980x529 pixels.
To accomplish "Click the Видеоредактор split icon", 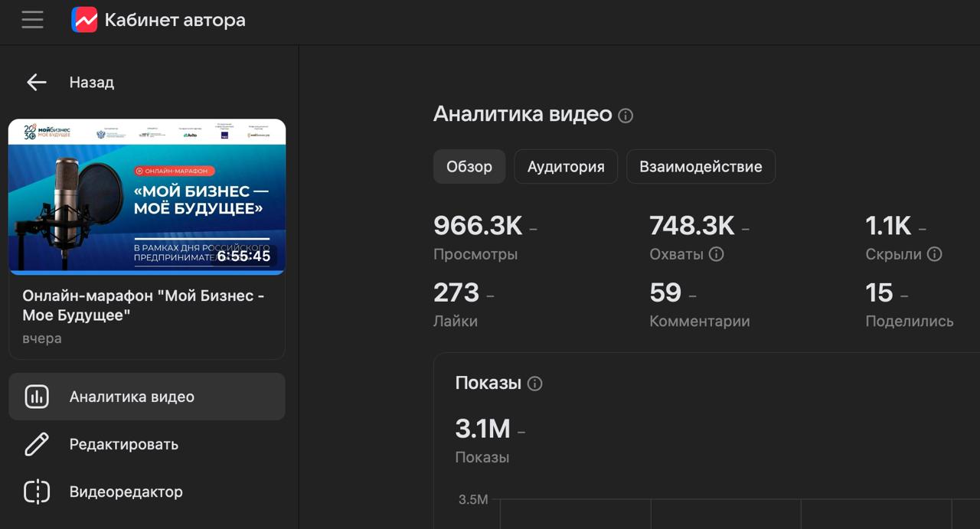I will click(37, 491).
